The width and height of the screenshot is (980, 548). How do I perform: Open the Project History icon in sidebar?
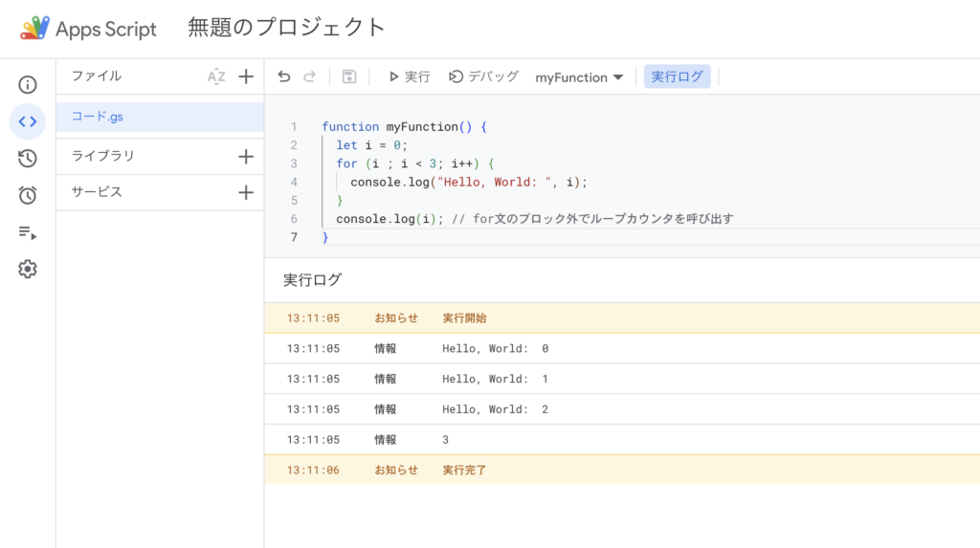[x=28, y=159]
